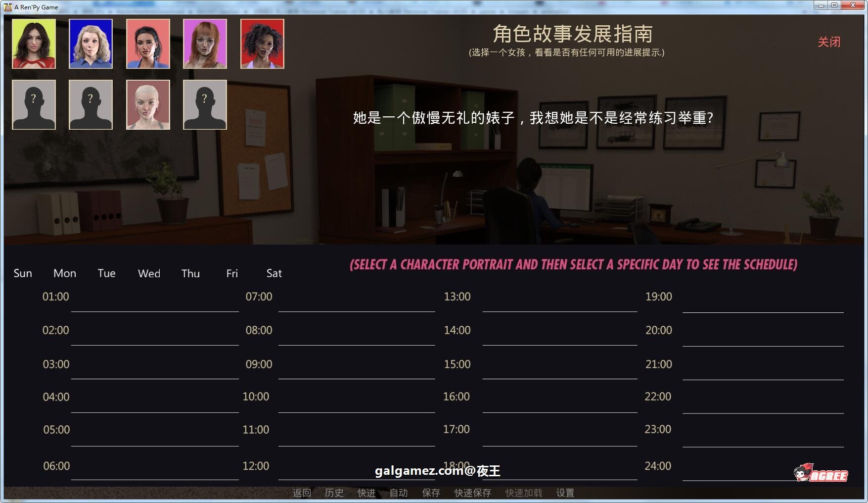This screenshot has height=503, width=868.
Task: Open the dark-haired girl in blue's story page
Action: [x=147, y=44]
